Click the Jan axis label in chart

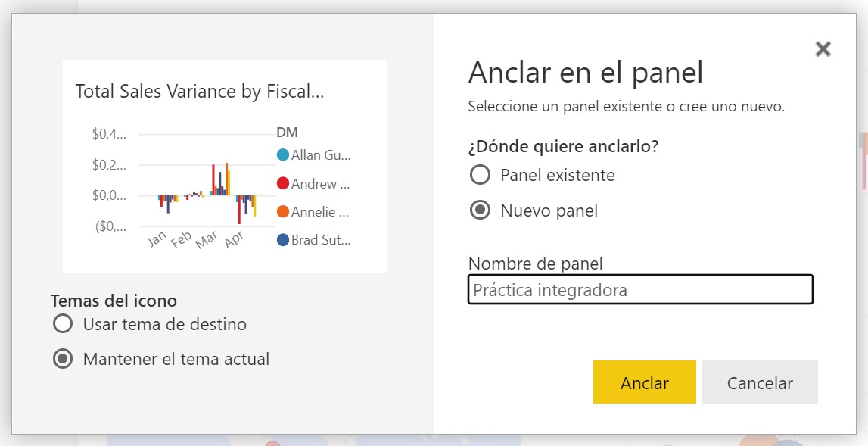tap(157, 239)
